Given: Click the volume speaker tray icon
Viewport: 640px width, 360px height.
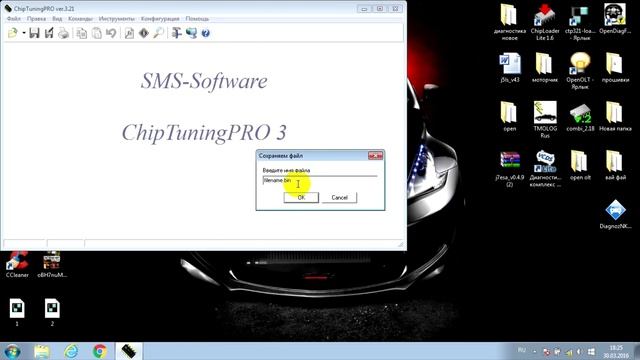Looking at the screenshot, I should (x=579, y=351).
